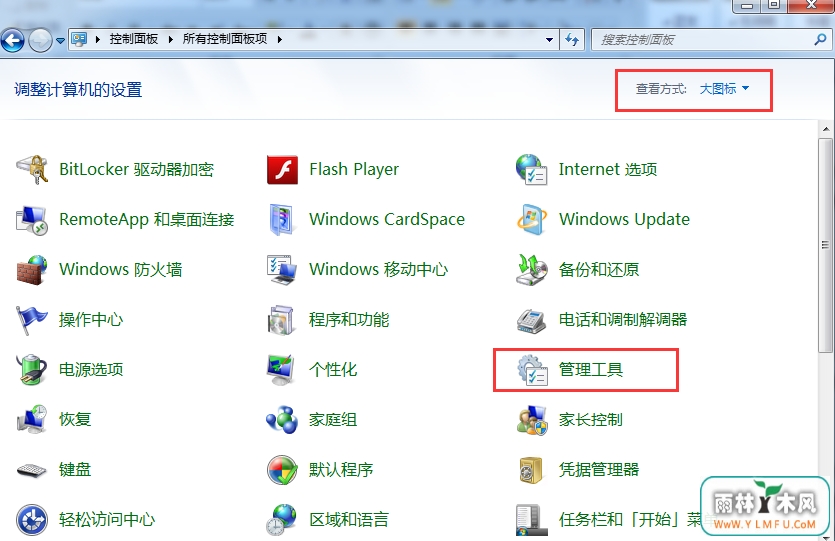
Task: Click the Flash Player icon
Action: point(282,169)
